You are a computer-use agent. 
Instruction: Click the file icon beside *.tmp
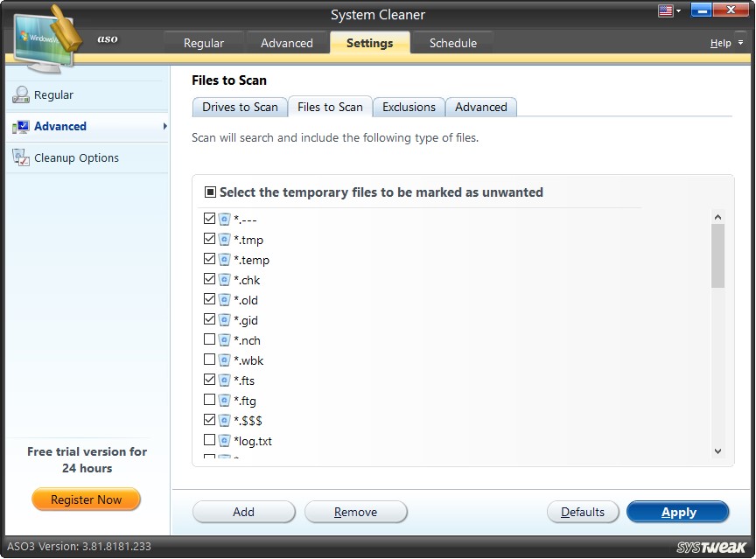pyautogui.click(x=224, y=239)
